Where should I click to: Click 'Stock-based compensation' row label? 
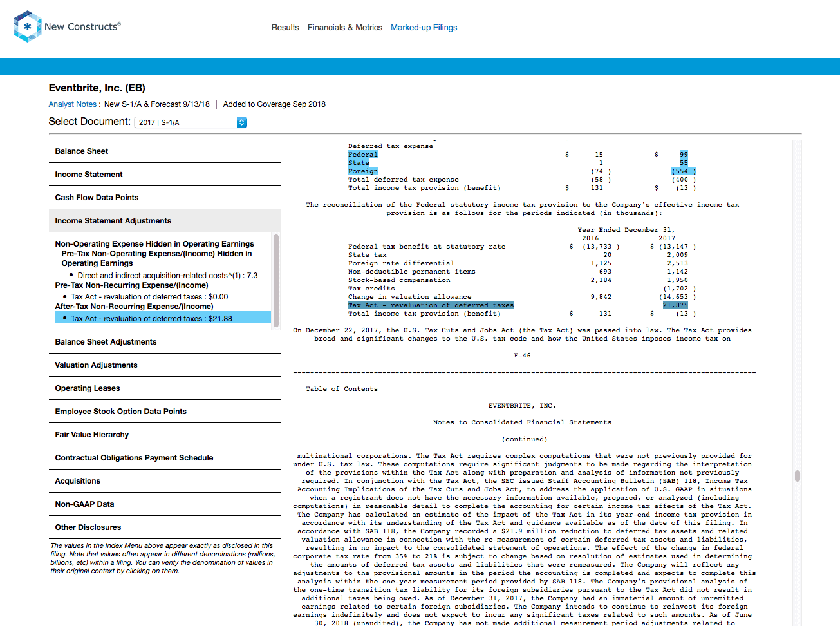click(399, 280)
